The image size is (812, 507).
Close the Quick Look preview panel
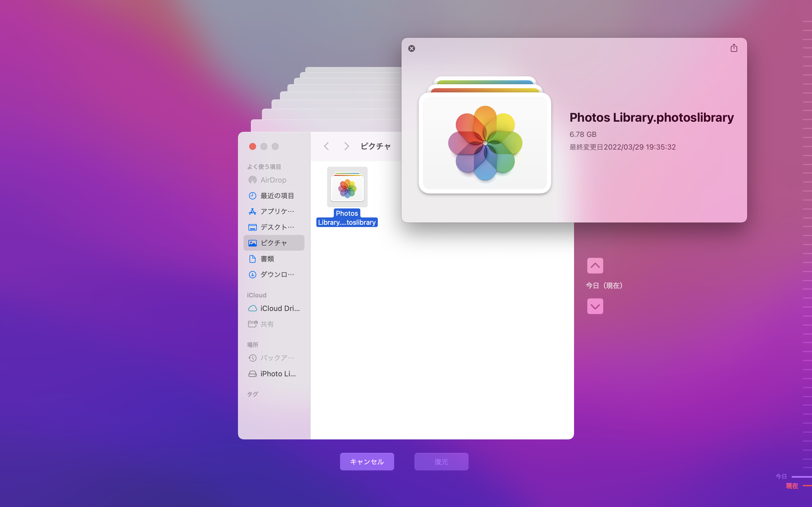pos(411,48)
